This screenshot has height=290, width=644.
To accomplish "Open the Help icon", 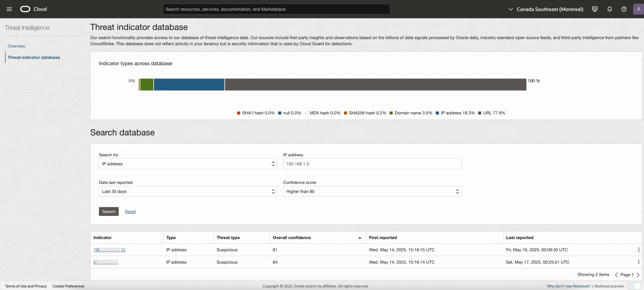I will click(624, 9).
